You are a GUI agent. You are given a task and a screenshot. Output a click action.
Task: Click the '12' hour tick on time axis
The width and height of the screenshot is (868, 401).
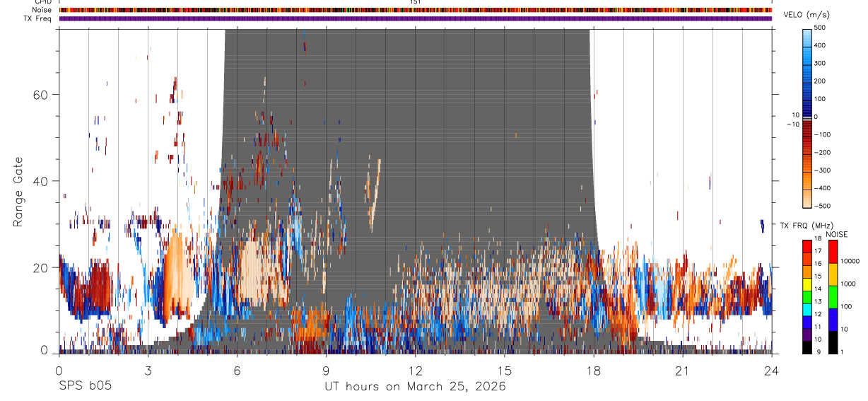click(x=415, y=371)
